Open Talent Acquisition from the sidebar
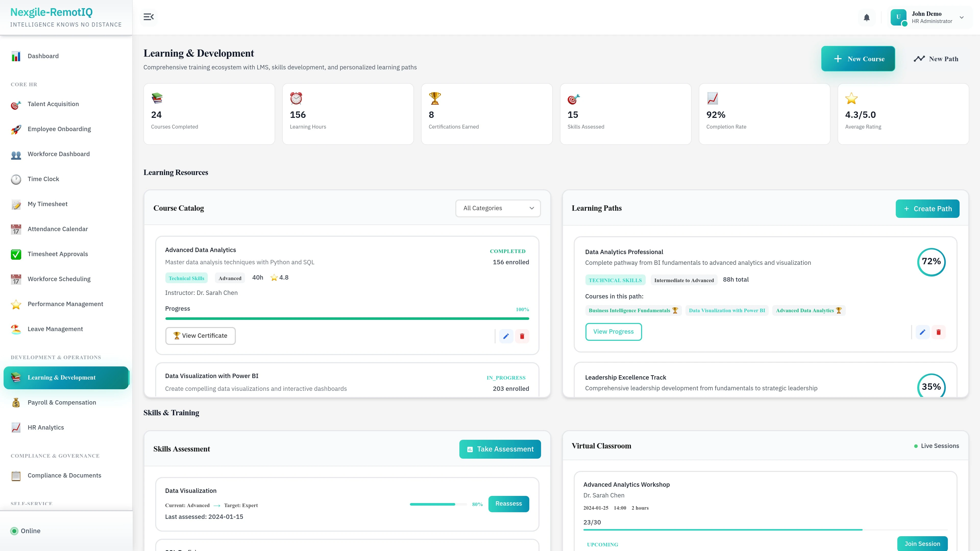Image resolution: width=980 pixels, height=551 pixels. 53,104
